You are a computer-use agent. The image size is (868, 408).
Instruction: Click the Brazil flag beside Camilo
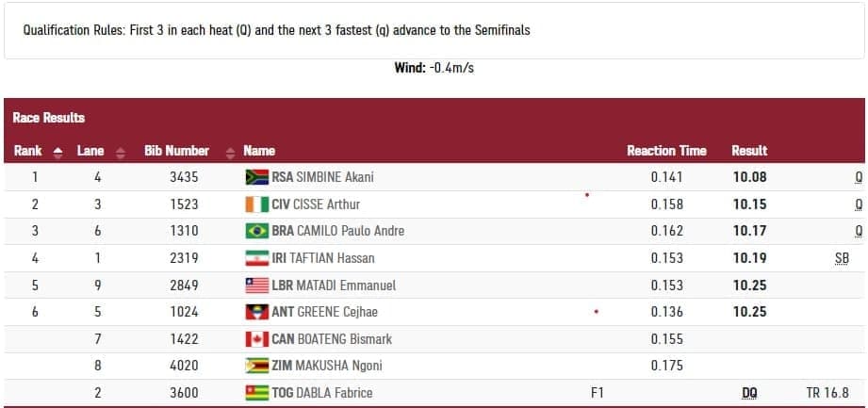tap(256, 231)
